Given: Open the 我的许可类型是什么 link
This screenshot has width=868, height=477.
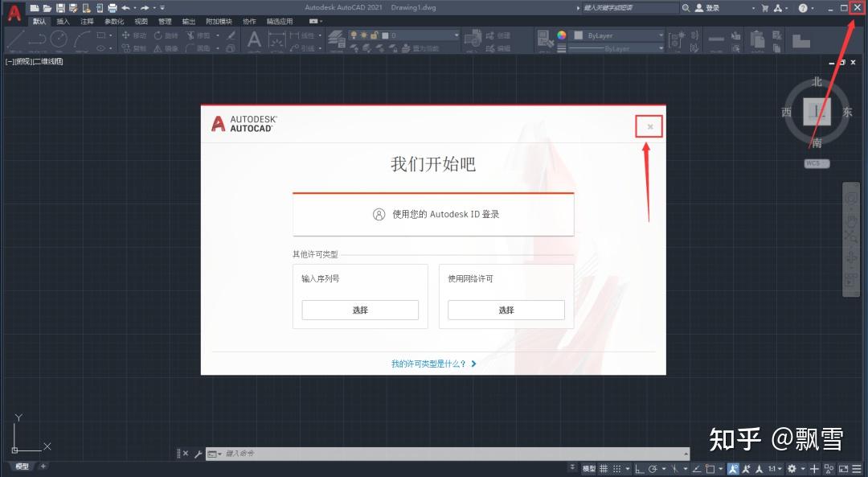Looking at the screenshot, I should [x=428, y=364].
